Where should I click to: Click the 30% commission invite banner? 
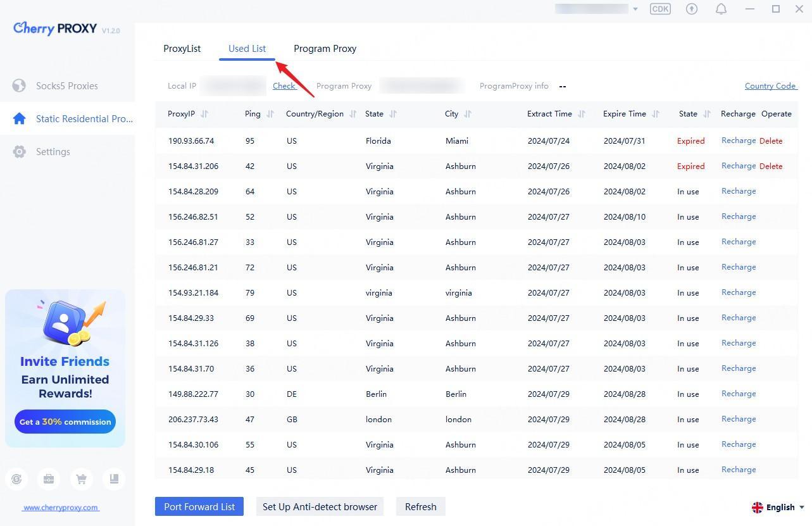(x=65, y=422)
